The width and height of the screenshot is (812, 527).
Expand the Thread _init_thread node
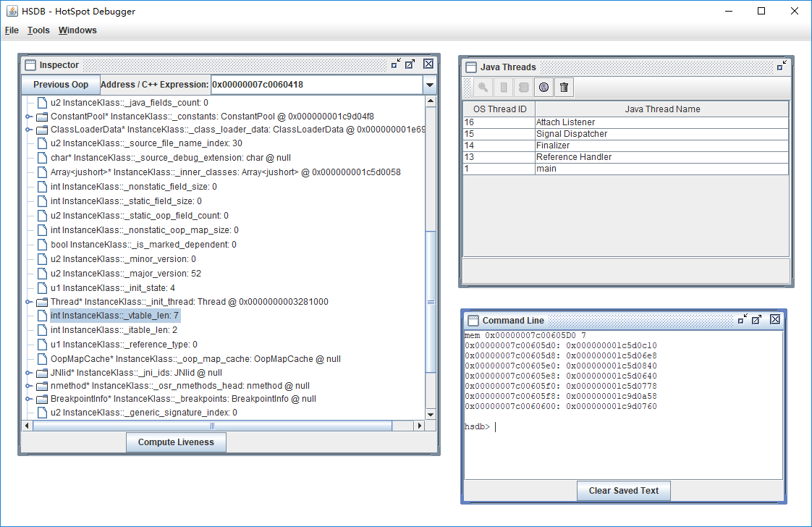tap(29, 302)
